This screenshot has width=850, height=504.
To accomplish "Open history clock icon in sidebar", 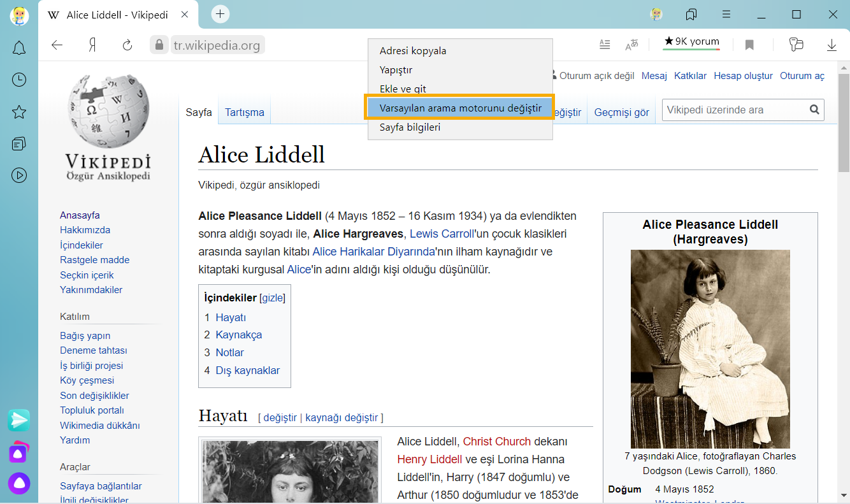I will pos(19,80).
